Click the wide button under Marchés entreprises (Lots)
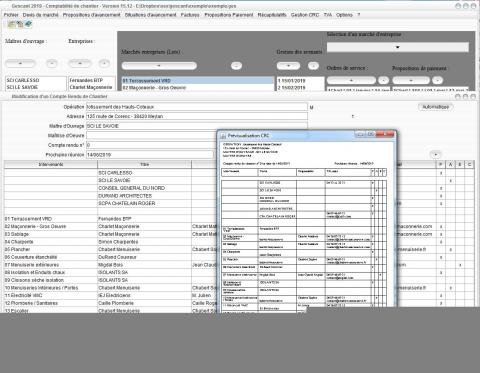The width and height of the screenshot is (480, 373). coord(159,66)
